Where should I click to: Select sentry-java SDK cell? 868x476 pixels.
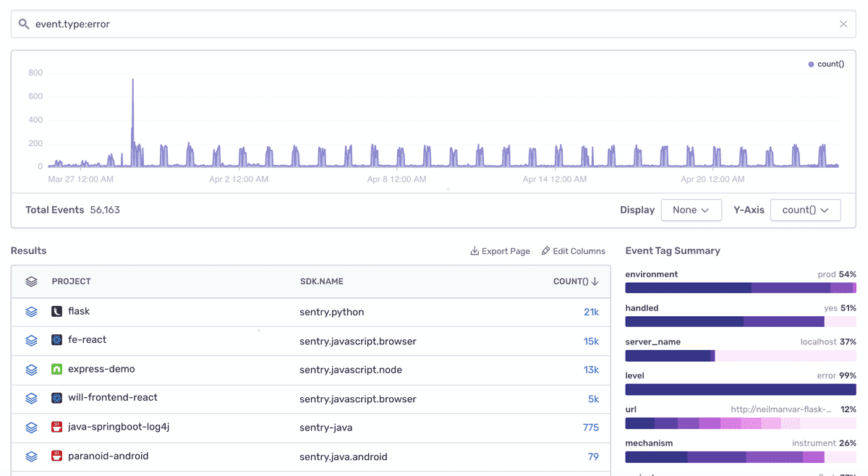(326, 428)
